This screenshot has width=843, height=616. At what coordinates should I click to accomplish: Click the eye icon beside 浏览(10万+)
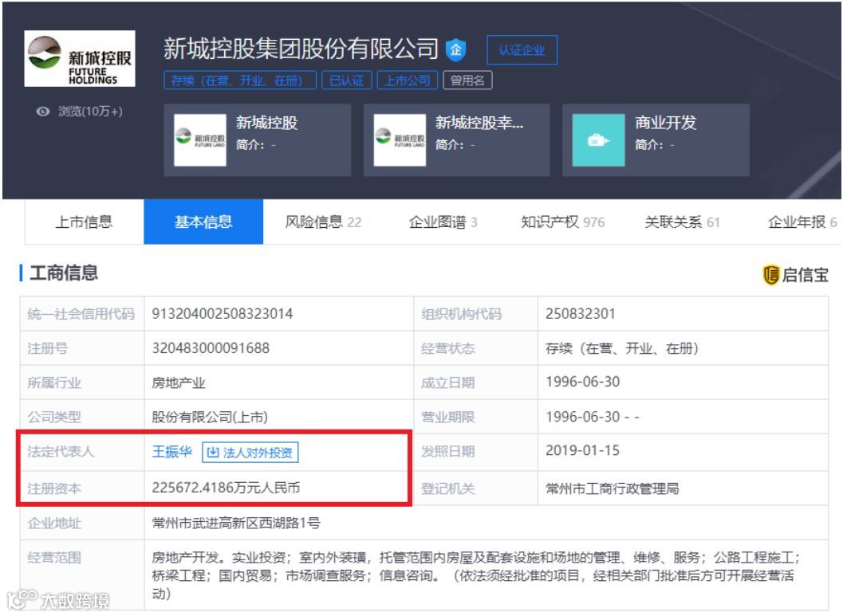(43, 112)
